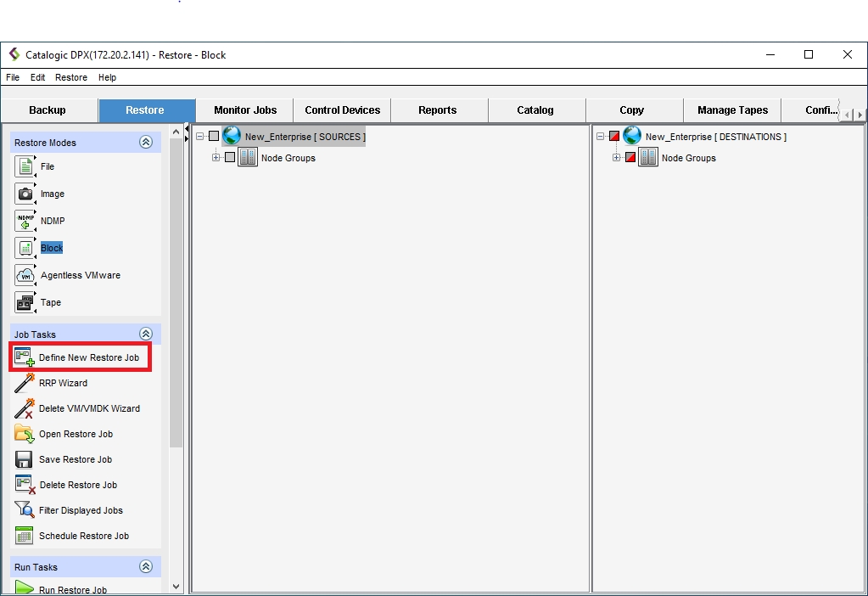Select the File restore mode icon
This screenshot has height=596, width=868.
pos(25,166)
